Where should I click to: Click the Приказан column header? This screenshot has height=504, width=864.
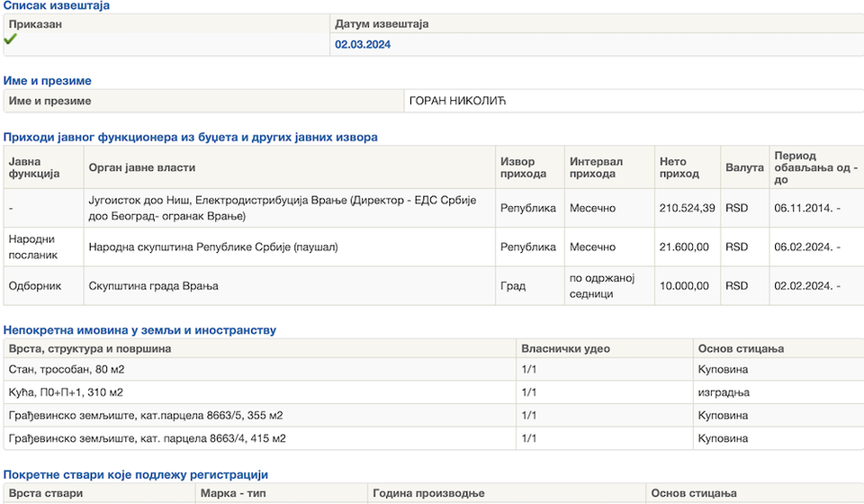pos(166,23)
